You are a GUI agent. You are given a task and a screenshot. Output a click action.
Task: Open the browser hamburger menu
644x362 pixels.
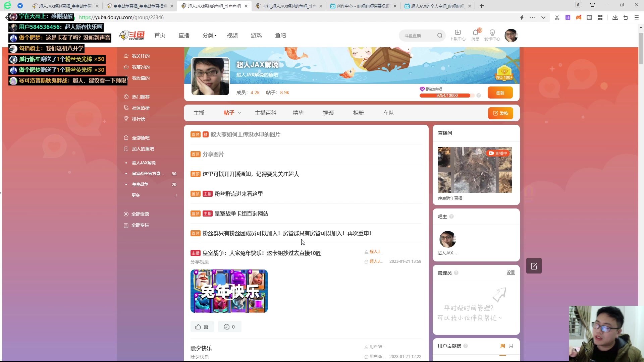pos(637,17)
